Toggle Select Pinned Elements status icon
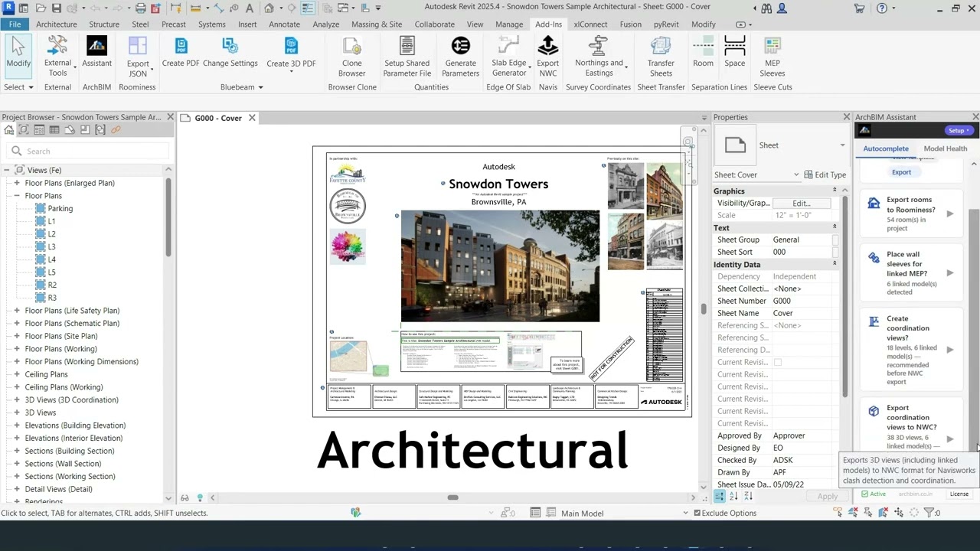Viewport: 980px width, 551px height. [x=868, y=513]
